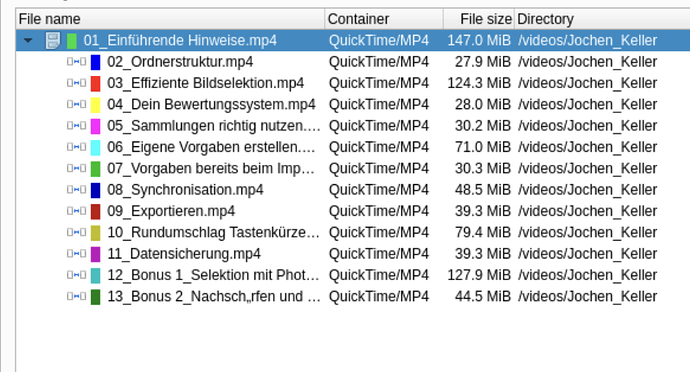Click the append-link icon for 09_Exportieren.mp4
690x372 pixels.
click(x=77, y=211)
